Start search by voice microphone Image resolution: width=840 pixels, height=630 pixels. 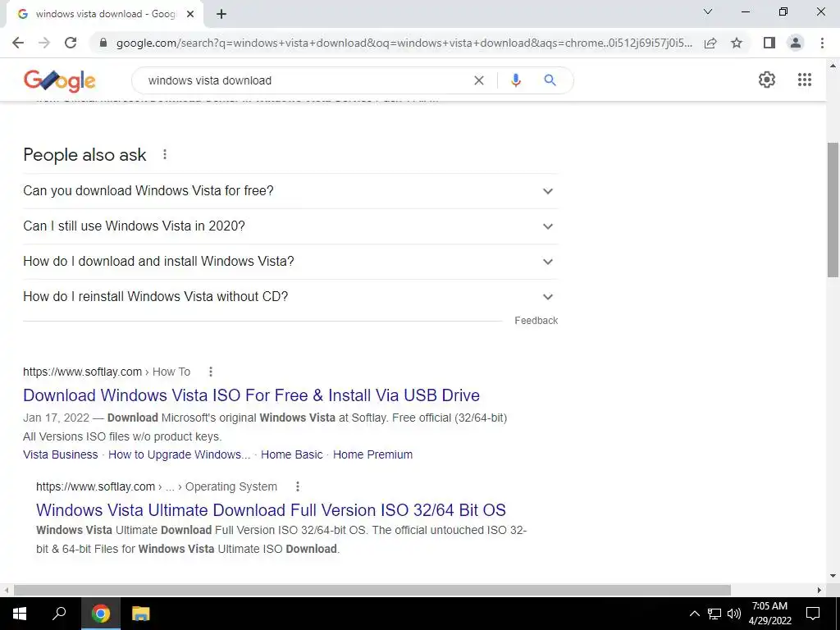(515, 80)
